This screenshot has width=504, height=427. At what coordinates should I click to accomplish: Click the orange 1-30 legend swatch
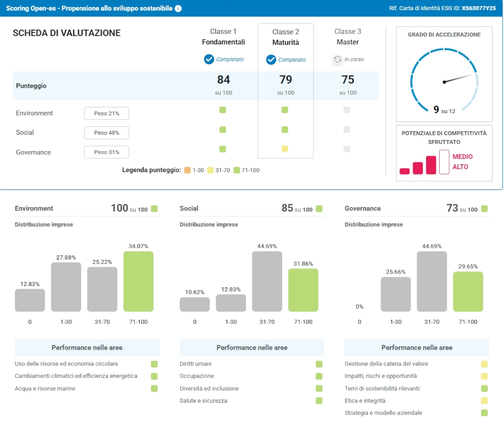[188, 170]
